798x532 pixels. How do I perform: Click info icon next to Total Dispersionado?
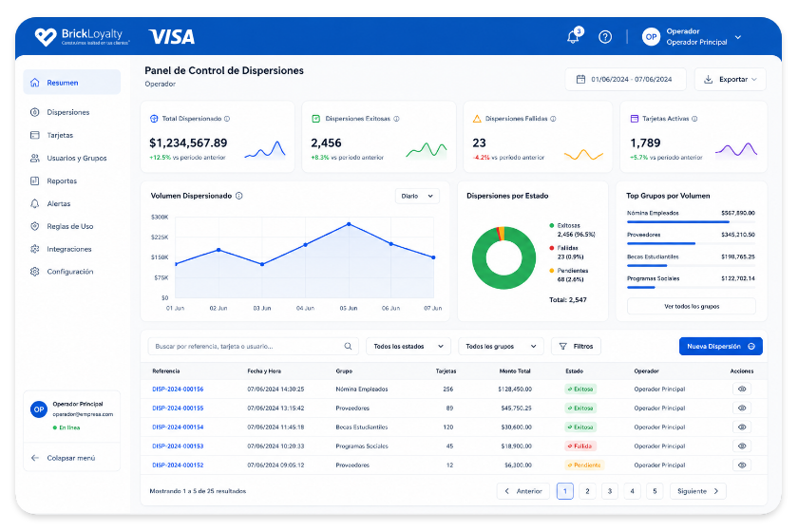click(x=227, y=119)
